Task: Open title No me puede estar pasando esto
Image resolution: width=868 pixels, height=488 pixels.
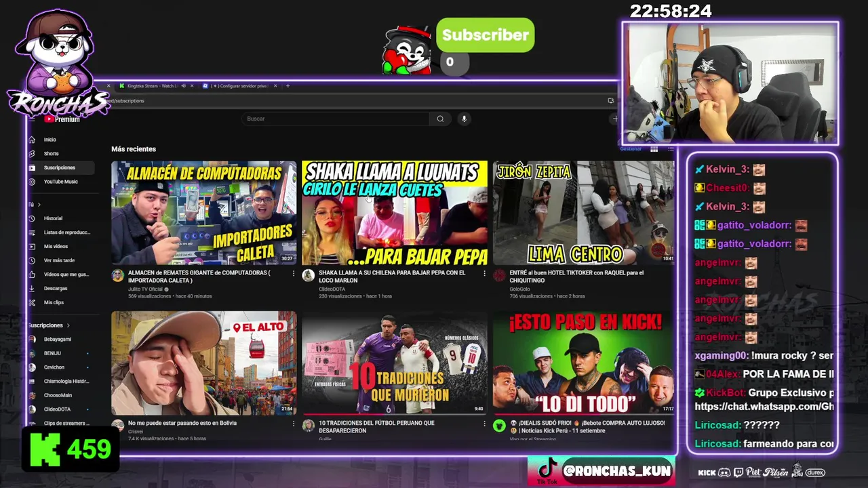Action: tap(182, 423)
